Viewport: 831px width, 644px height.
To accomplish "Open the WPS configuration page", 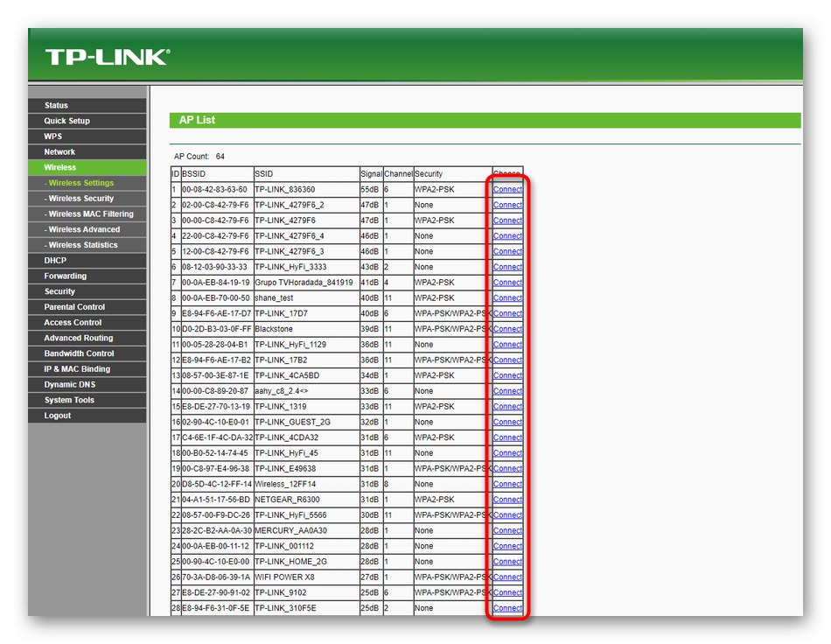I will click(x=87, y=136).
